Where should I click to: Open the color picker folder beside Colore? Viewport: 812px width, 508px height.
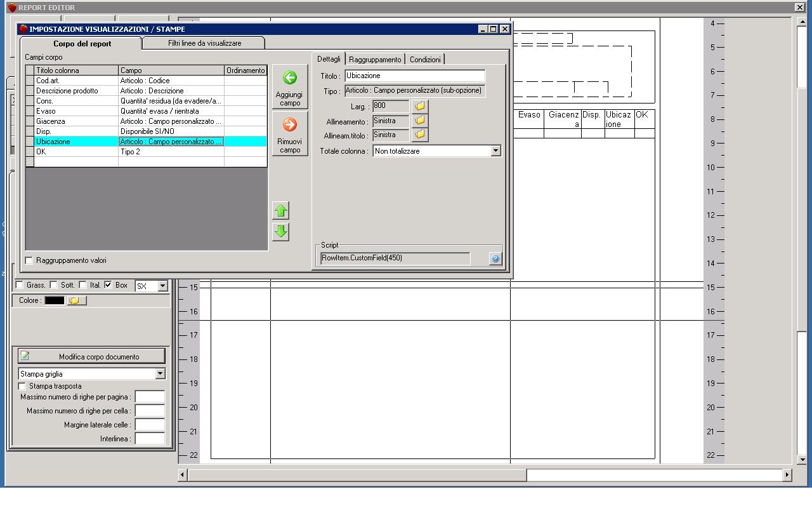76,300
